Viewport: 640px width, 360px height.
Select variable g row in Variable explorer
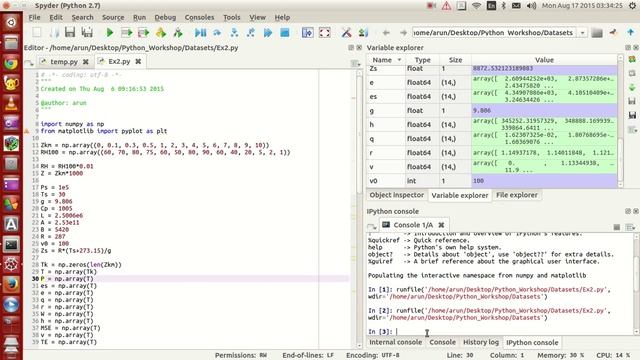coord(492,111)
